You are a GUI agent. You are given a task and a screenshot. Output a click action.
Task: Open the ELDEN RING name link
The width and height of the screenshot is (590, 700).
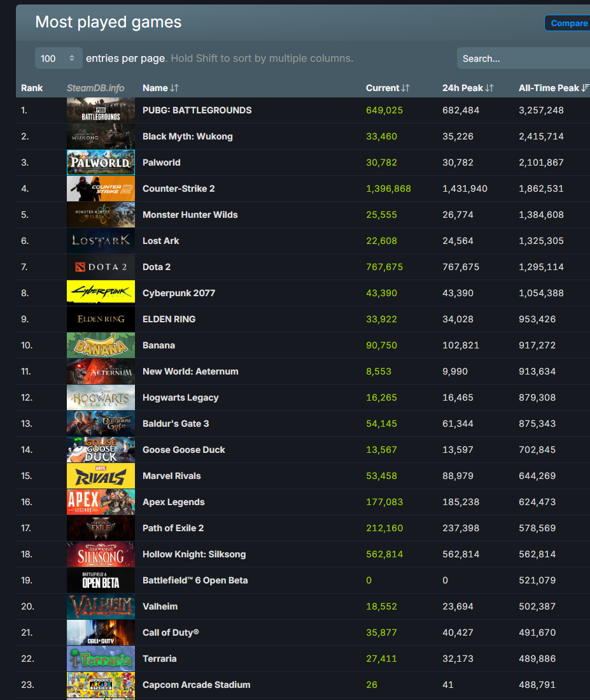click(169, 319)
